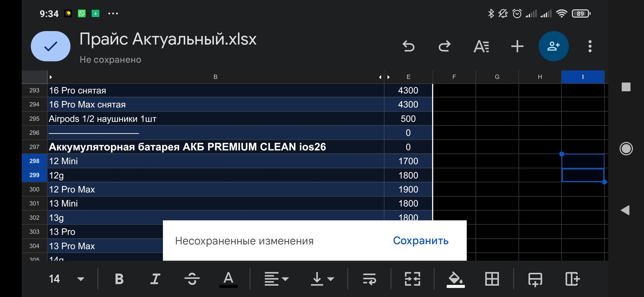Tap the plus insert icon
The height and width of the screenshot is (297, 644).
(517, 47)
